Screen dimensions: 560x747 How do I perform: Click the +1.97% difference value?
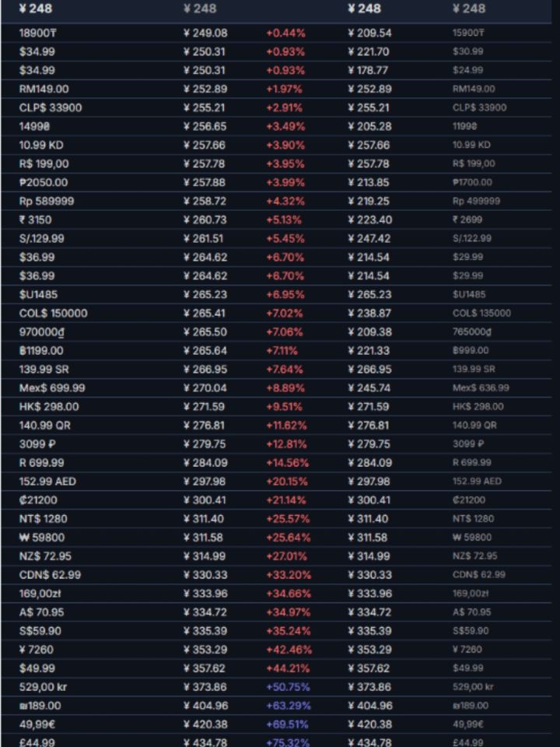point(285,89)
